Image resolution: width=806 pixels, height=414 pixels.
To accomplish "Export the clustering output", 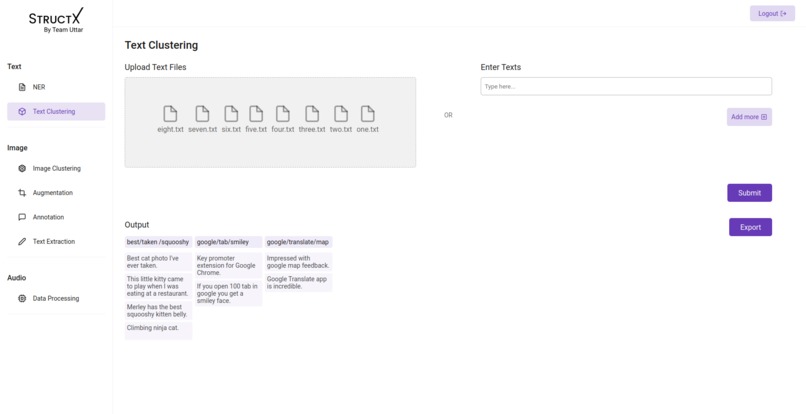I will pyautogui.click(x=750, y=227).
